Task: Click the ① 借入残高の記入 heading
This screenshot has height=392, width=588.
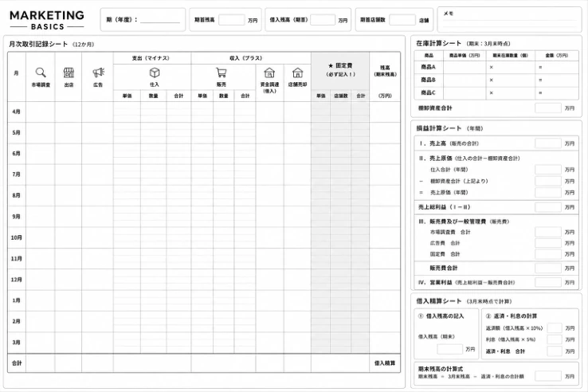Action: pyautogui.click(x=441, y=316)
